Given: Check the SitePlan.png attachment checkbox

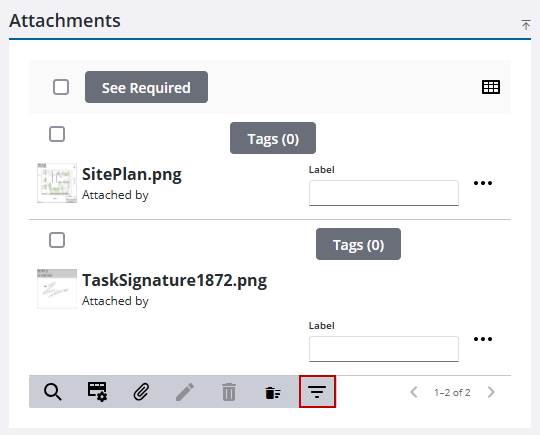Looking at the screenshot, I should click(57, 134).
